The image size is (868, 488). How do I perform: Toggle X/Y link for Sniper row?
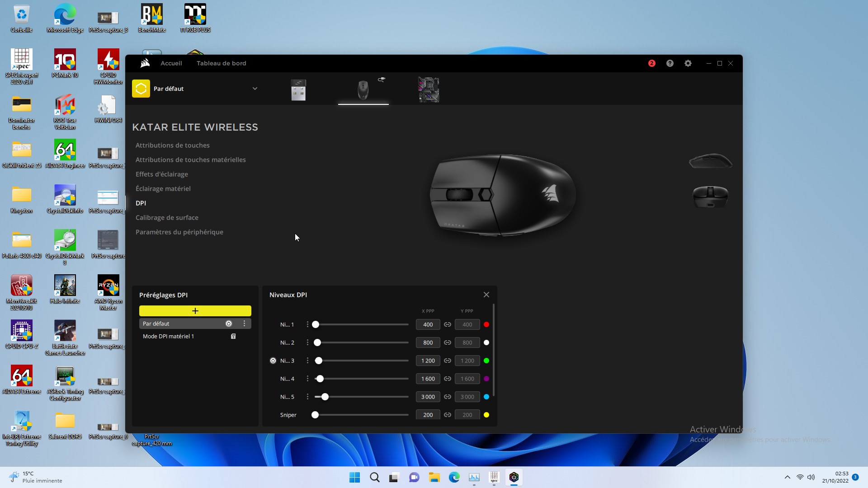point(448,415)
